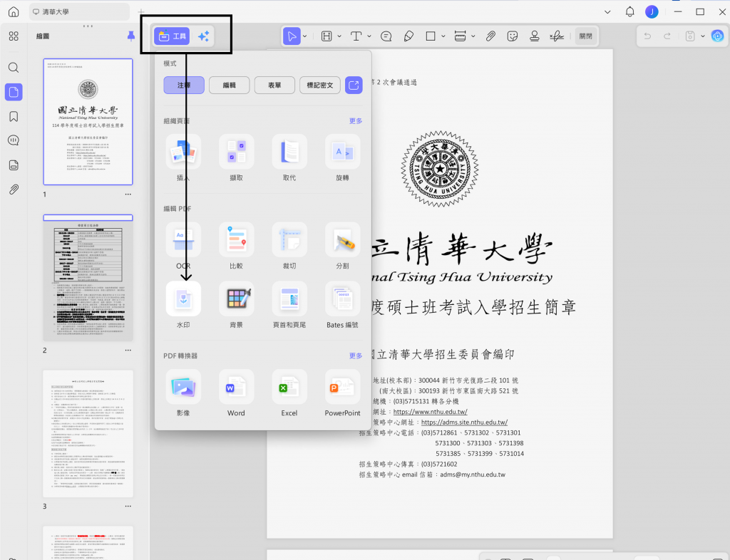Switch to Form (表單) mode
Image resolution: width=730 pixels, height=560 pixels.
click(x=274, y=85)
